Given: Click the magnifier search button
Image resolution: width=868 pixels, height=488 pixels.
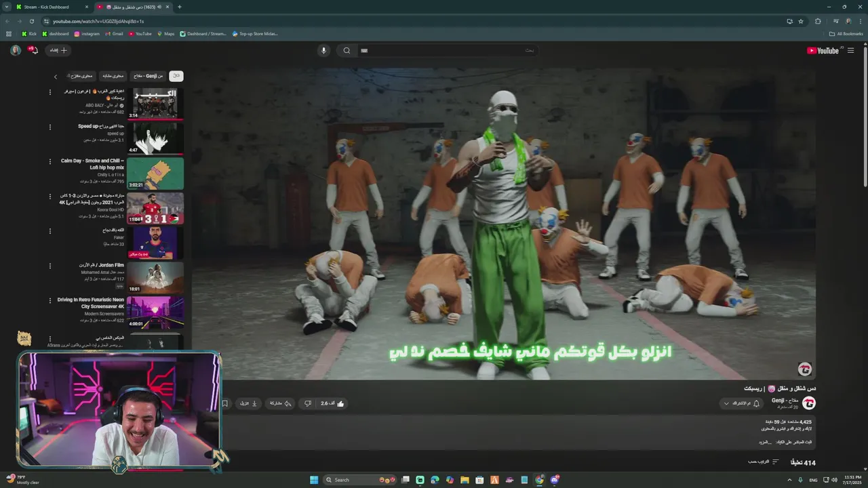Looking at the screenshot, I should [347, 50].
